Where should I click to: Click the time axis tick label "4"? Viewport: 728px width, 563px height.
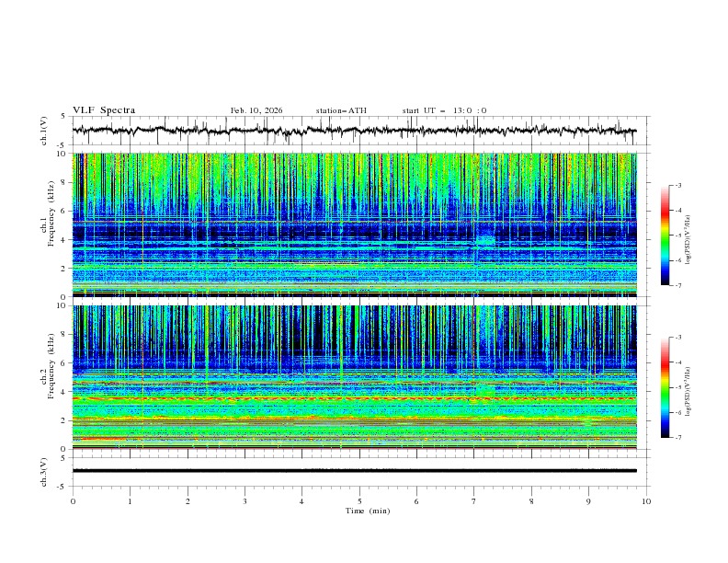pyautogui.click(x=301, y=501)
